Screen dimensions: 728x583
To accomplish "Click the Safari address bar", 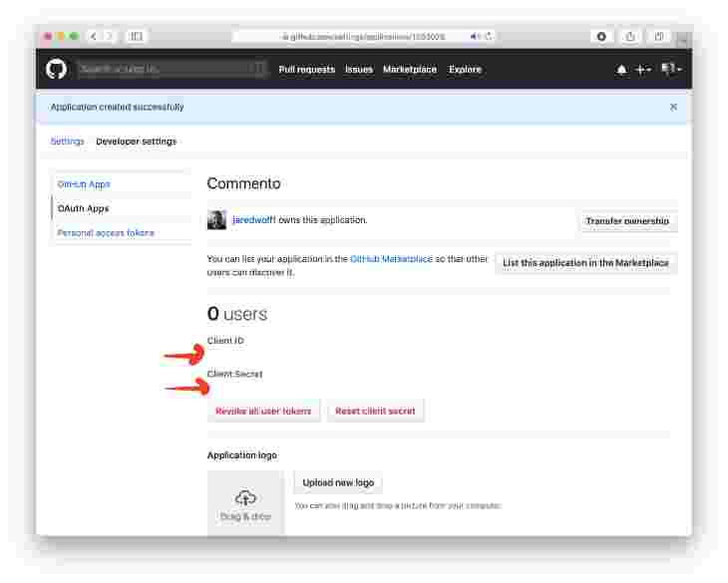I will pyautogui.click(x=364, y=36).
